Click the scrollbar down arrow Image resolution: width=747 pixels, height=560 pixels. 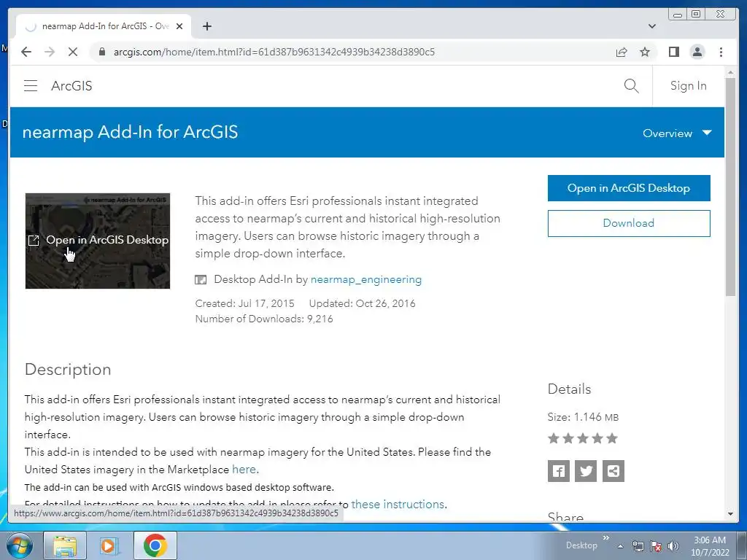coord(730,514)
